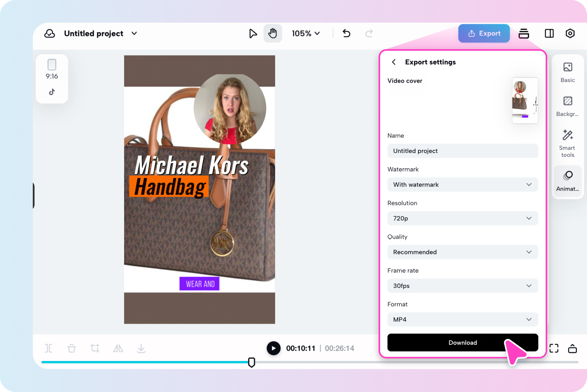Click the timeline playhead marker

pos(252,363)
